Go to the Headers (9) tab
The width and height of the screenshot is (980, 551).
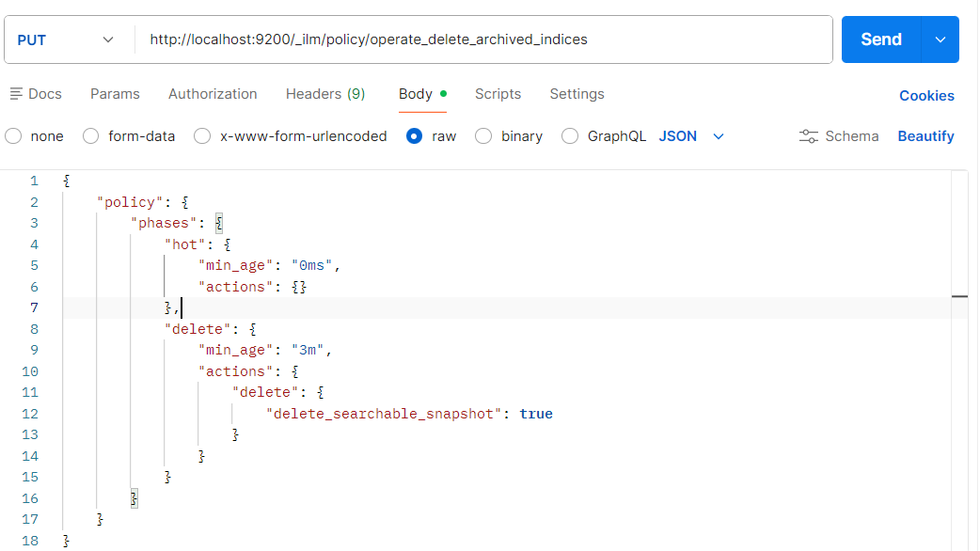(x=325, y=94)
